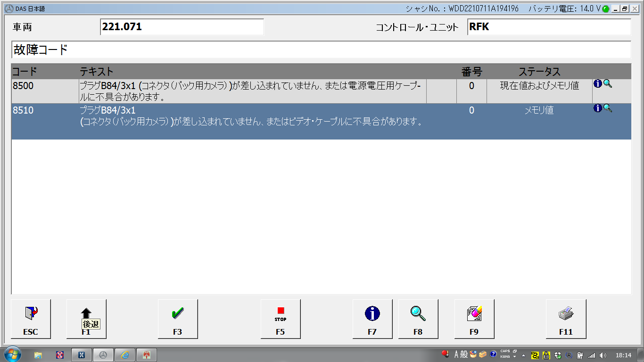
Task: Click magnifier icon in the 8510 row
Action: click(608, 108)
